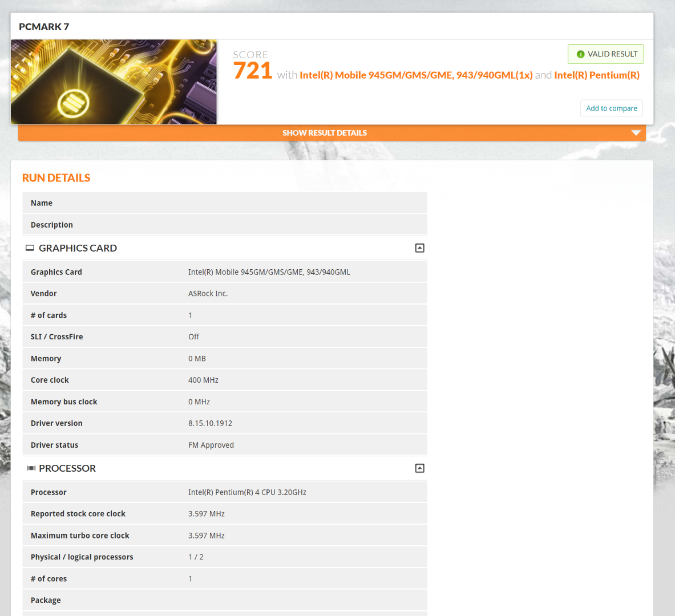Click the # of cards label
Screen dimensions: 675x616
coord(48,315)
